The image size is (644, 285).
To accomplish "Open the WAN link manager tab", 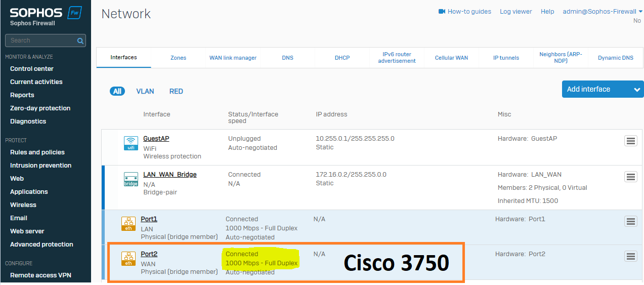I will click(x=233, y=58).
